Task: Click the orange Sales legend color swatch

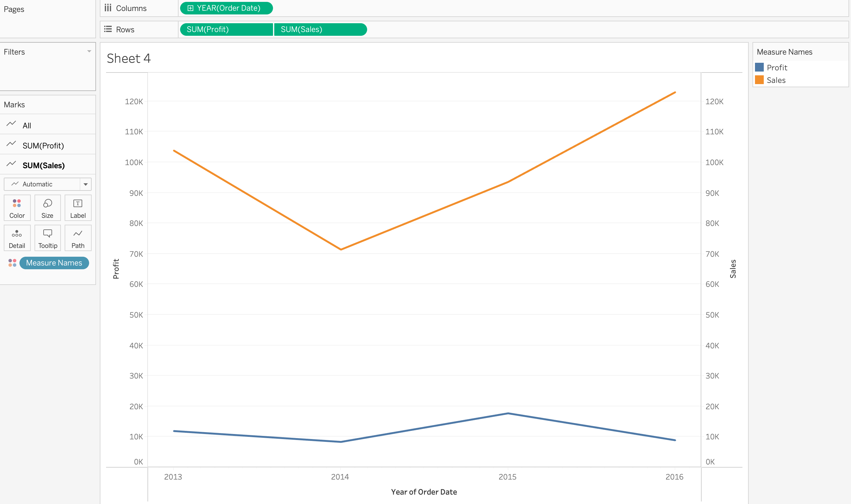Action: [759, 80]
